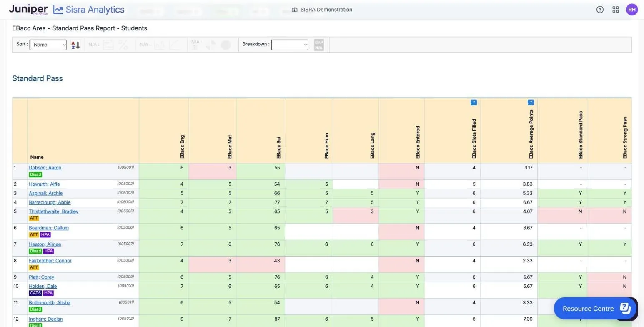Viewport: 644px width, 327px height.
Task: Click the greyed pie chart icon
Action: (x=211, y=45)
